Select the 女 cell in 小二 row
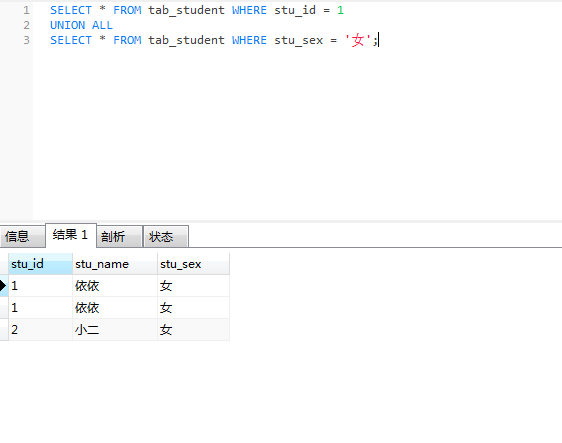This screenshot has width=562, height=443. point(193,329)
